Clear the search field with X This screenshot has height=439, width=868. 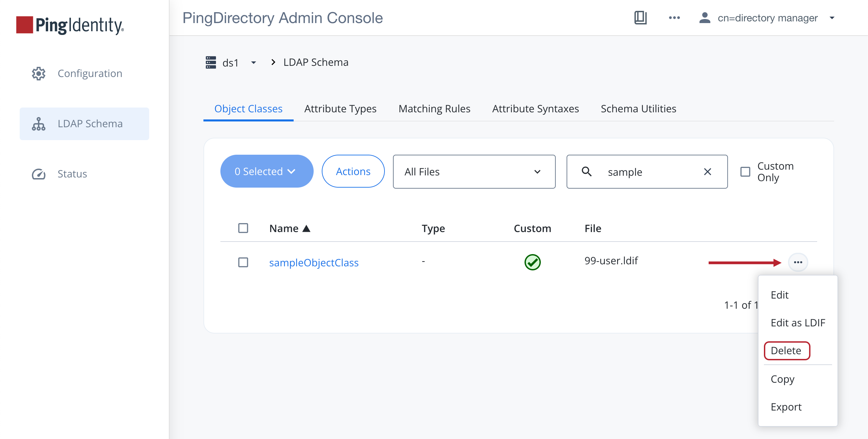click(707, 172)
